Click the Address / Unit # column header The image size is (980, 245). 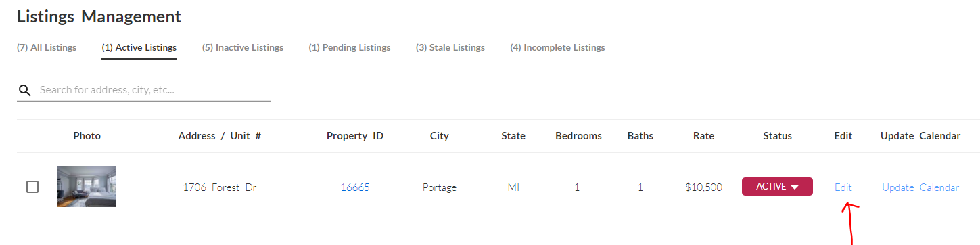tap(220, 136)
